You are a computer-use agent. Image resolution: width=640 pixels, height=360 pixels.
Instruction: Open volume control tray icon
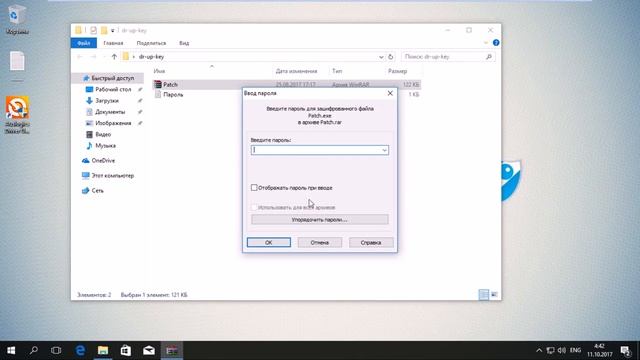(562, 350)
